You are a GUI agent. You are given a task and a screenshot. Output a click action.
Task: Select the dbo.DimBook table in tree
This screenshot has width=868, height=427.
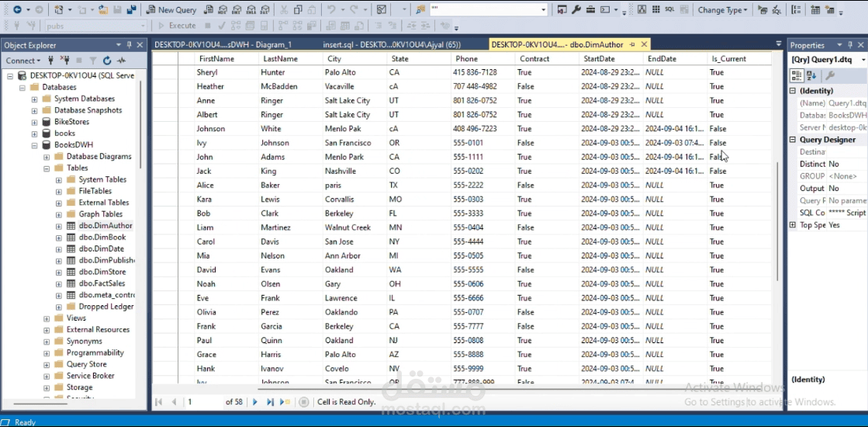102,237
